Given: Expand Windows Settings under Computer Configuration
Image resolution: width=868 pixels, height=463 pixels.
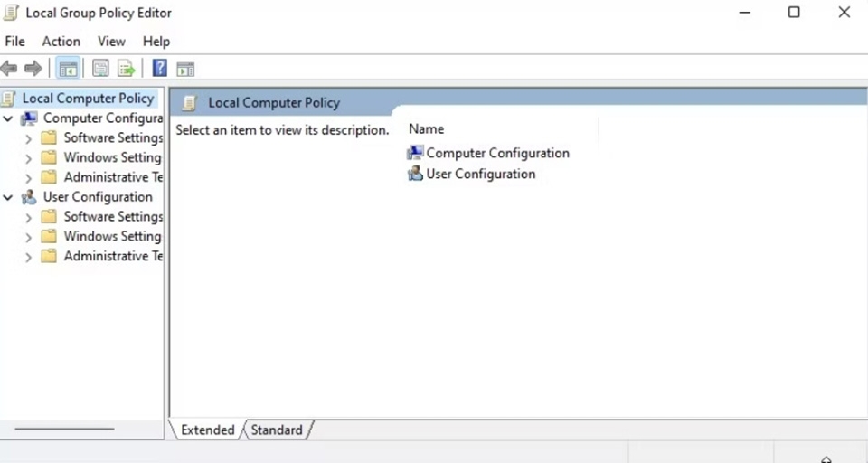Looking at the screenshot, I should 28,159.
